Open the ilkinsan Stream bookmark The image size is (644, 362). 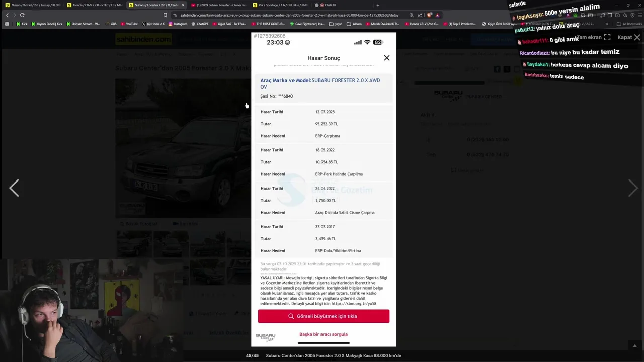point(84,24)
